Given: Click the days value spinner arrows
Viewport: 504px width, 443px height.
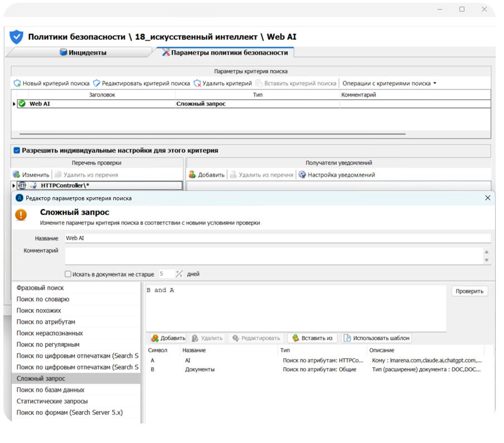Looking at the screenshot, I should coord(179,274).
